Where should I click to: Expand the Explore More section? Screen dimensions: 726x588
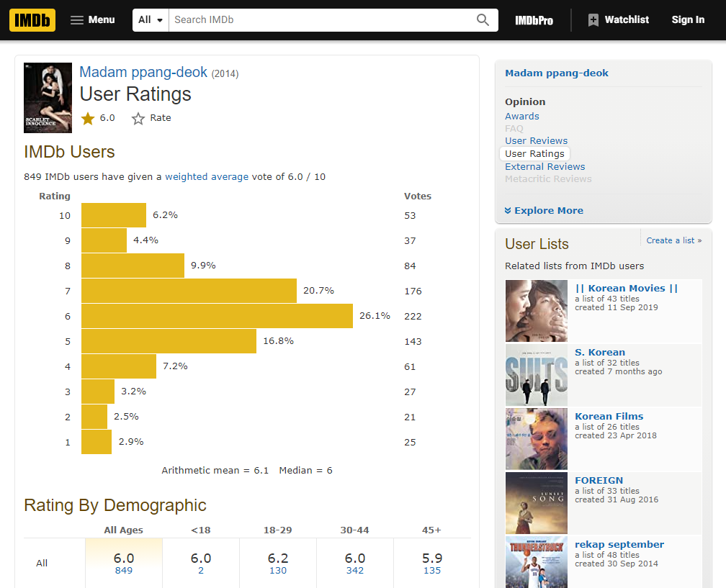point(544,210)
